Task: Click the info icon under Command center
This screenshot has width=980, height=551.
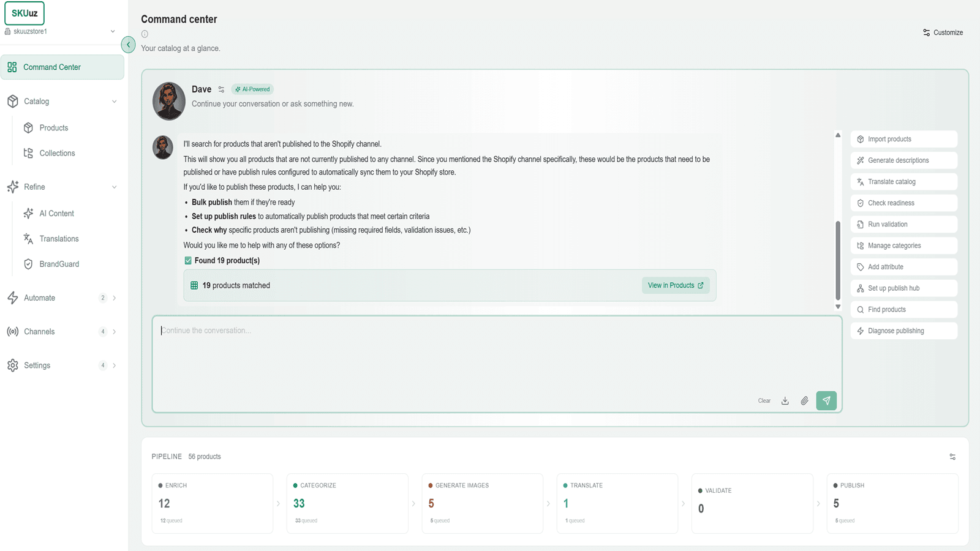Action: click(145, 34)
